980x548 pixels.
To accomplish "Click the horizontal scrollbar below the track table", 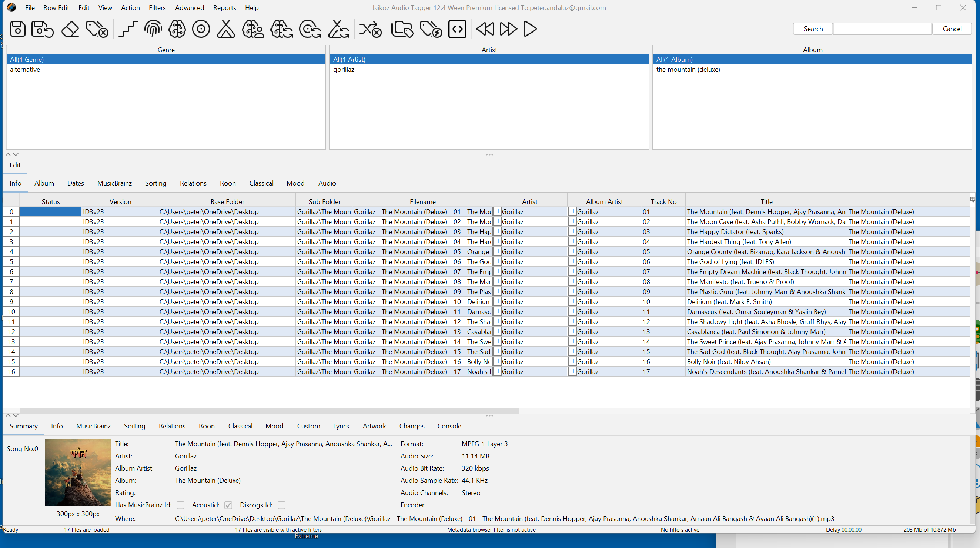I will click(270, 411).
